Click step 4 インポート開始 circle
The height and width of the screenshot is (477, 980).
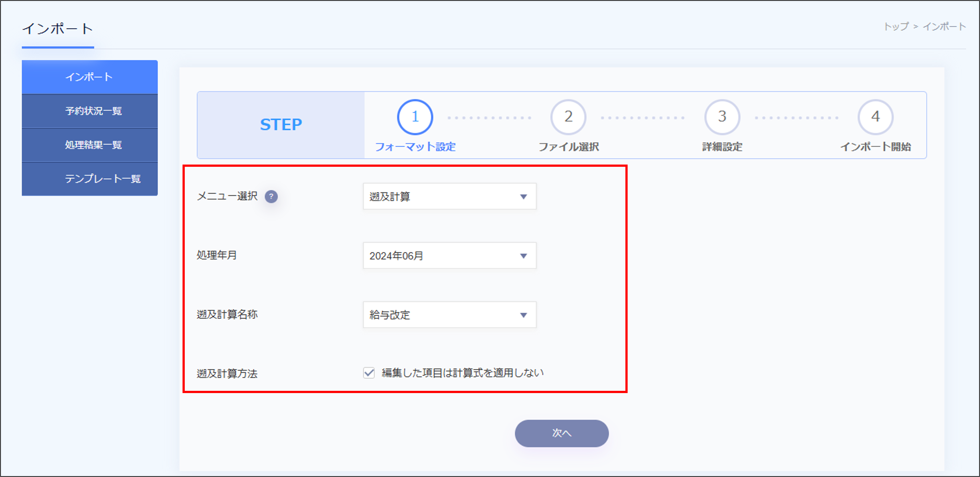876,117
